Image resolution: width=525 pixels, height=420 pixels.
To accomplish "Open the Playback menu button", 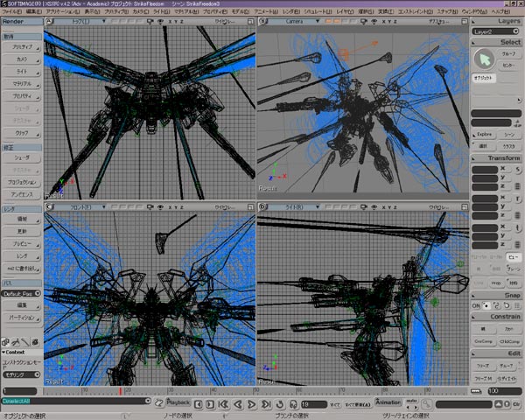I will (178, 402).
